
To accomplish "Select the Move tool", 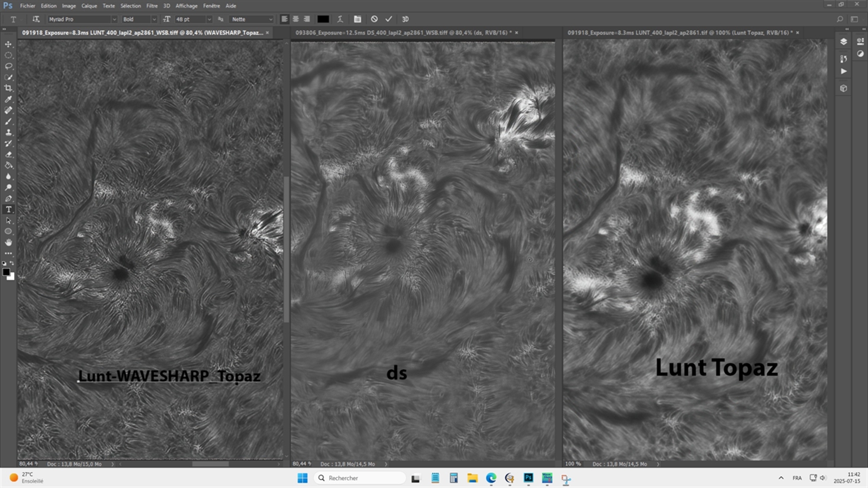I will [x=8, y=44].
